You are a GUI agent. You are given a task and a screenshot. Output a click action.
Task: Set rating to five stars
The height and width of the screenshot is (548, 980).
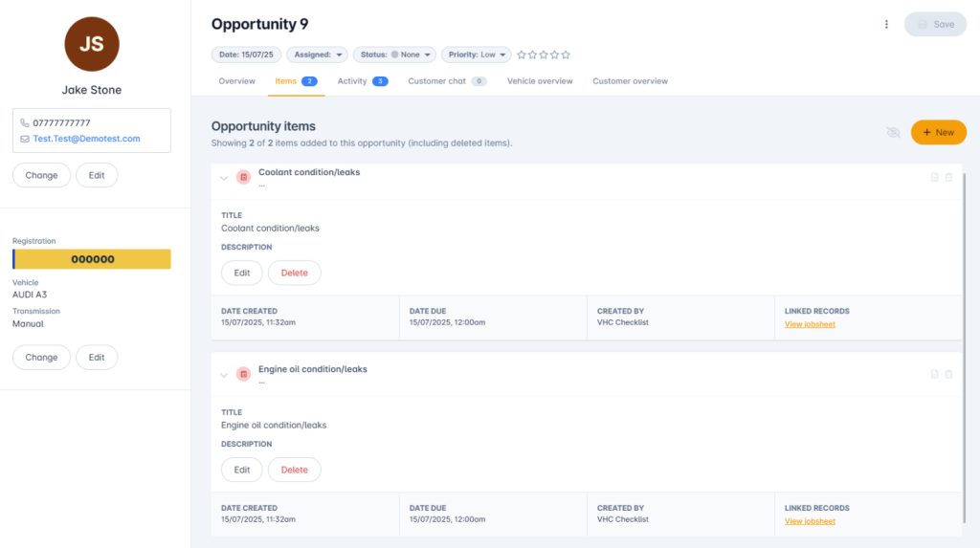566,55
